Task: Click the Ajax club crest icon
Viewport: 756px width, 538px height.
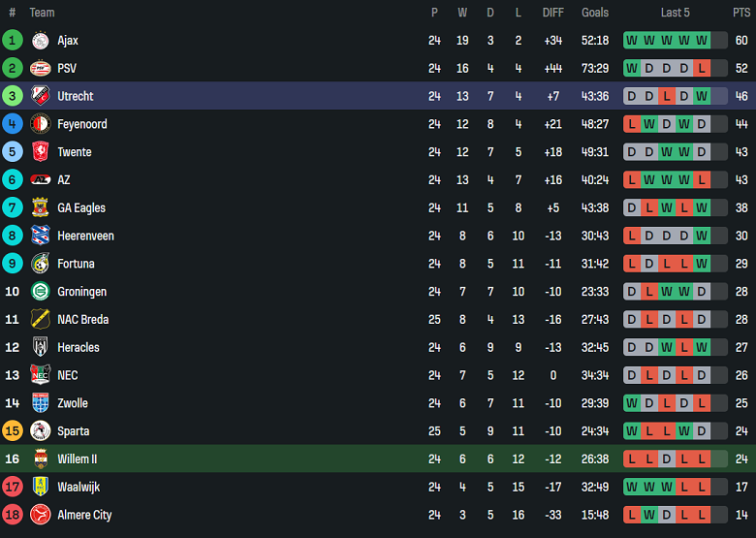Action: point(40,41)
